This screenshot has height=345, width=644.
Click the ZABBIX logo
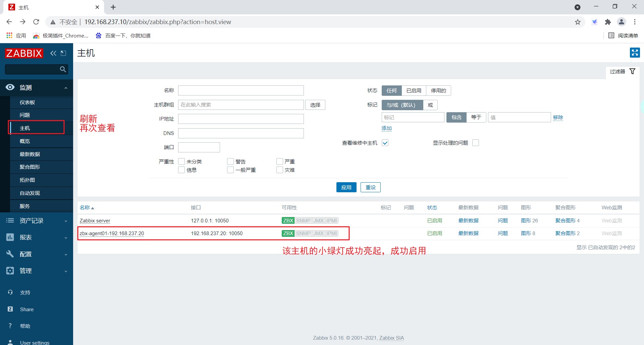[24, 53]
